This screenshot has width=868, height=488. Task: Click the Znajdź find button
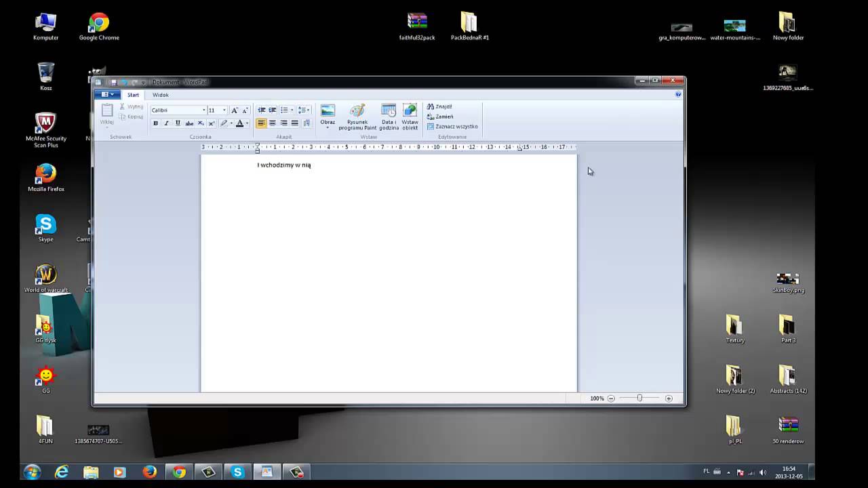tap(439, 106)
